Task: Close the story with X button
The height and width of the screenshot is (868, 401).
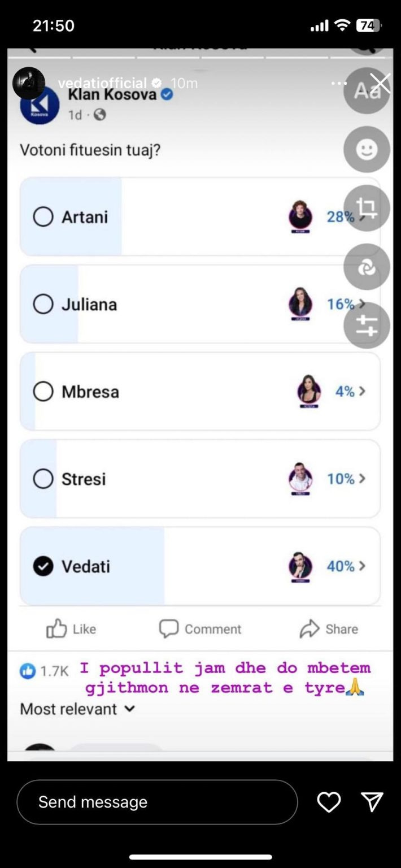Action: tap(381, 84)
